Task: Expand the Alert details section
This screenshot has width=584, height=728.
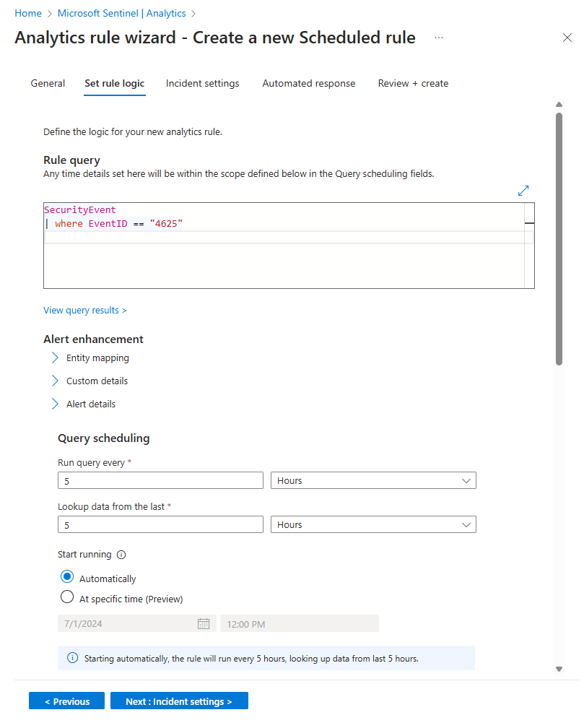Action: [54, 403]
